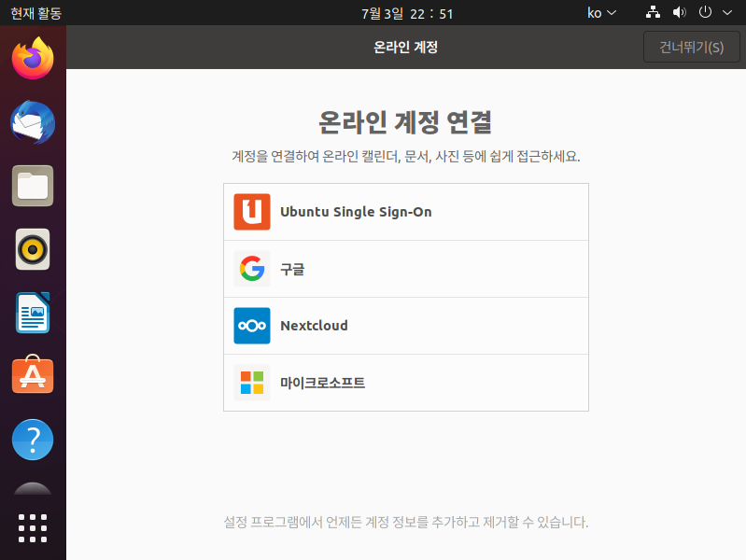Open Firefox from the dock

33,59
